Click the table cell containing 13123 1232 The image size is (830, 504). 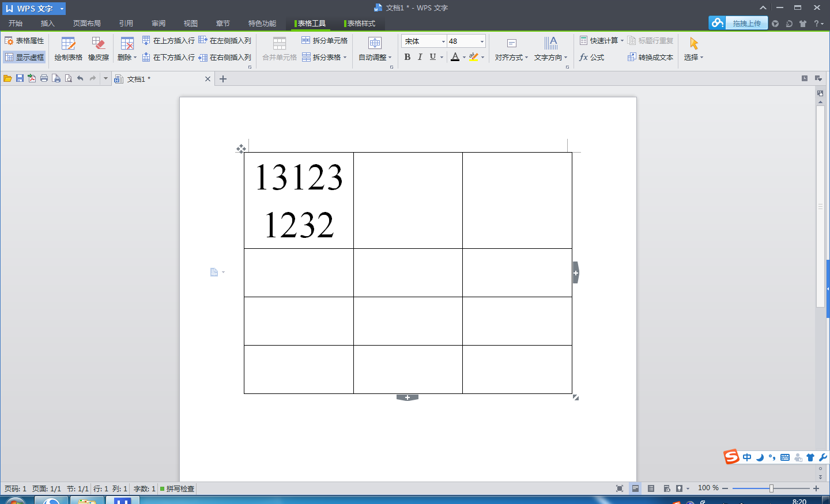coord(299,200)
